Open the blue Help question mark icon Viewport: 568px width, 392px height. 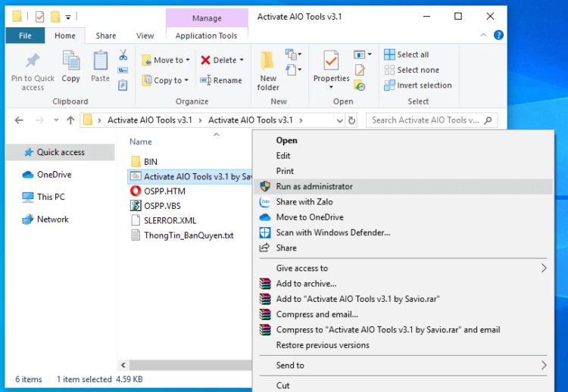498,35
